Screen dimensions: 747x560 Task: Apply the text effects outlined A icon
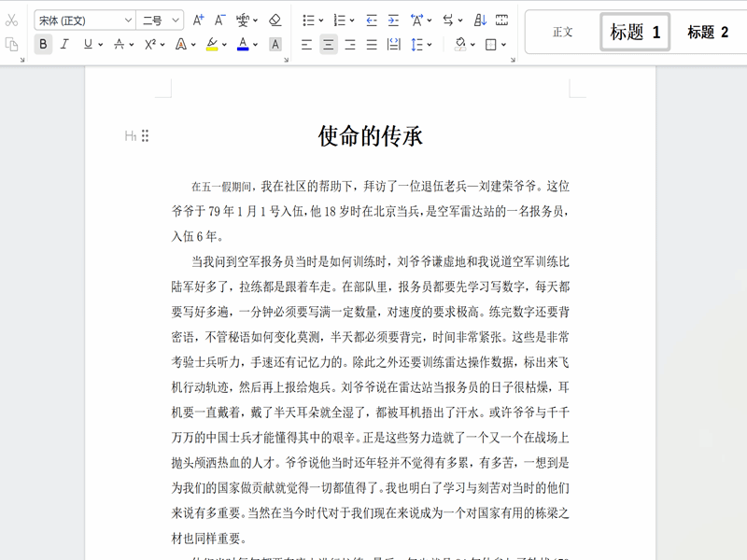[x=181, y=44]
